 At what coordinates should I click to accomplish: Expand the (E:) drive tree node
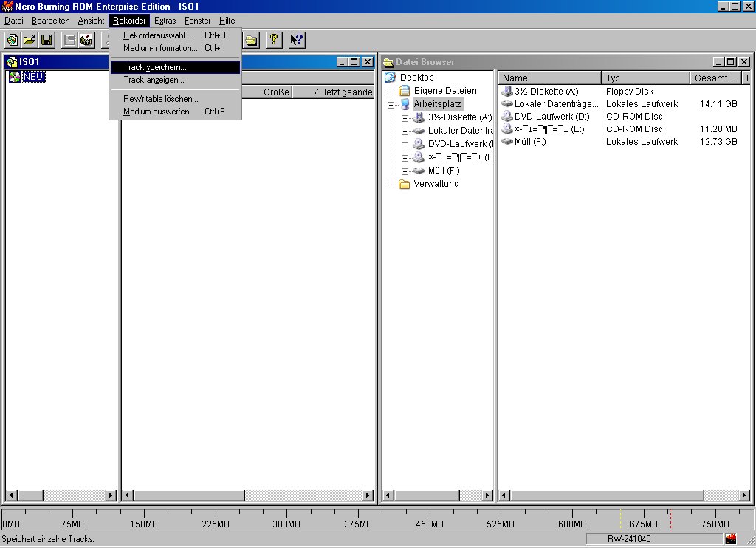click(x=405, y=158)
